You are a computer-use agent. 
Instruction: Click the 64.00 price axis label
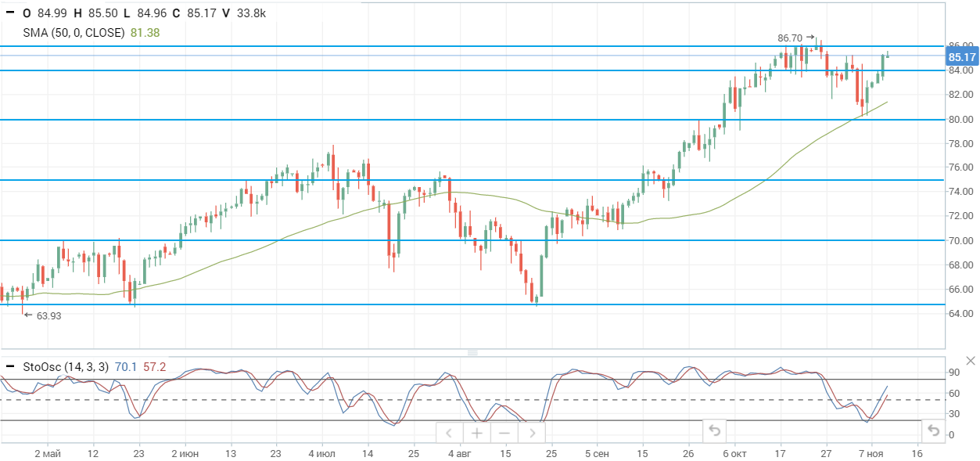coord(960,313)
